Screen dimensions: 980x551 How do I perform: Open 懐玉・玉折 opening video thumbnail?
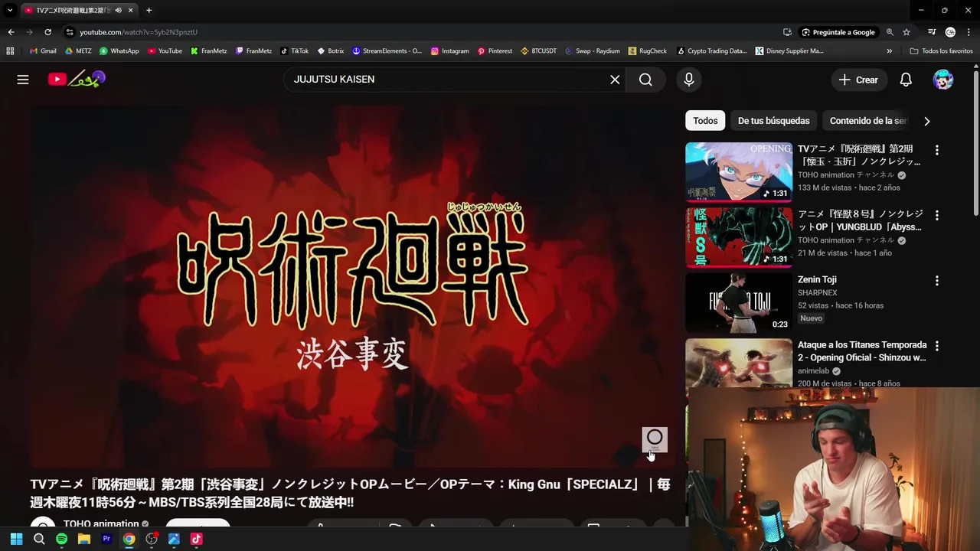point(739,172)
